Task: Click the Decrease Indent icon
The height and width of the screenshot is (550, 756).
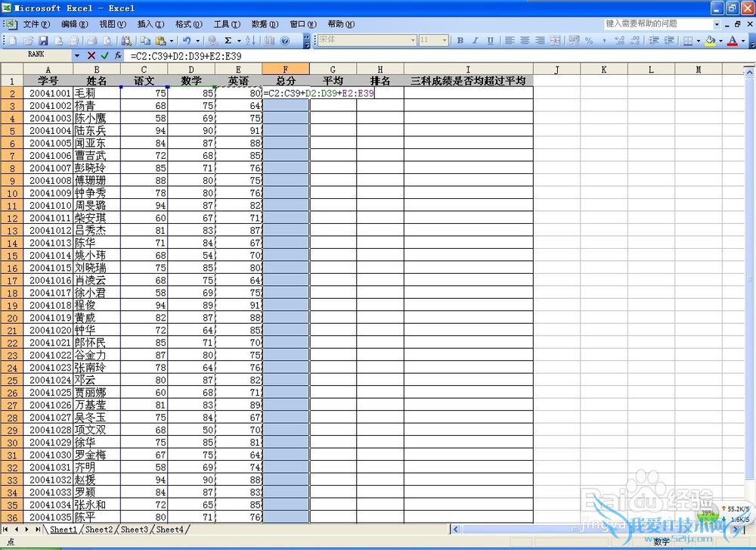Action: pyautogui.click(x=653, y=41)
